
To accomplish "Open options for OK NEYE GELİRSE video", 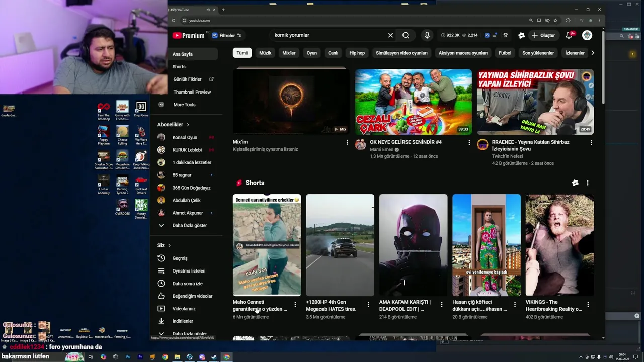I will point(469,143).
